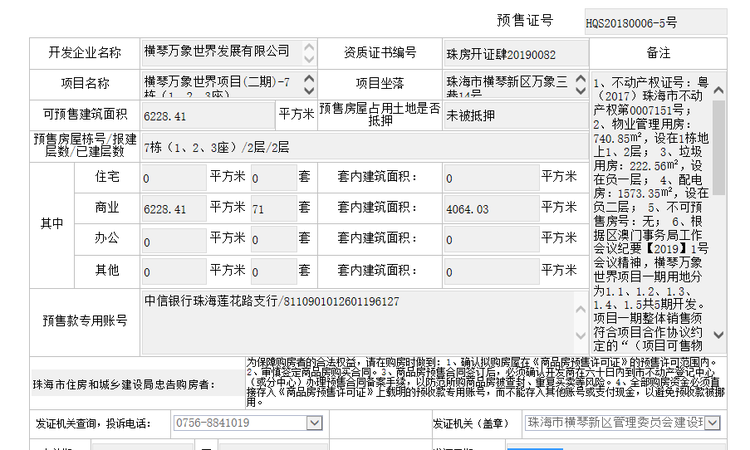
Task: Click up arrow of 项目坐落 field
Action: coord(581,78)
